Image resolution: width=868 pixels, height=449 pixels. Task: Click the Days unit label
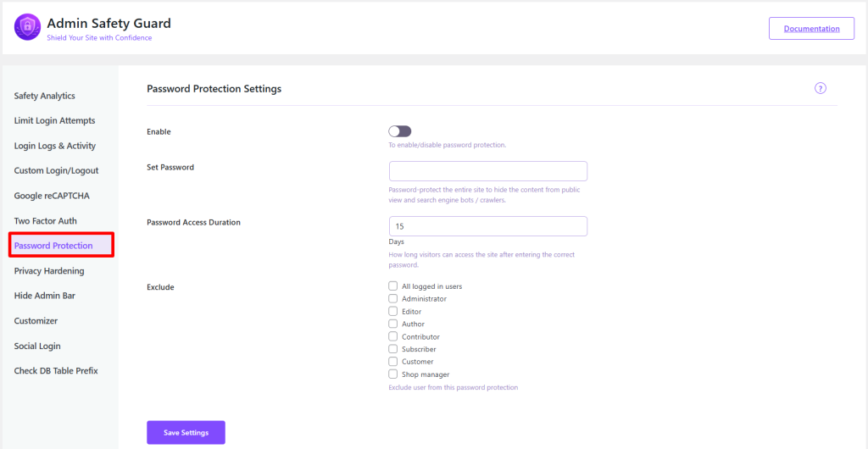pos(397,242)
